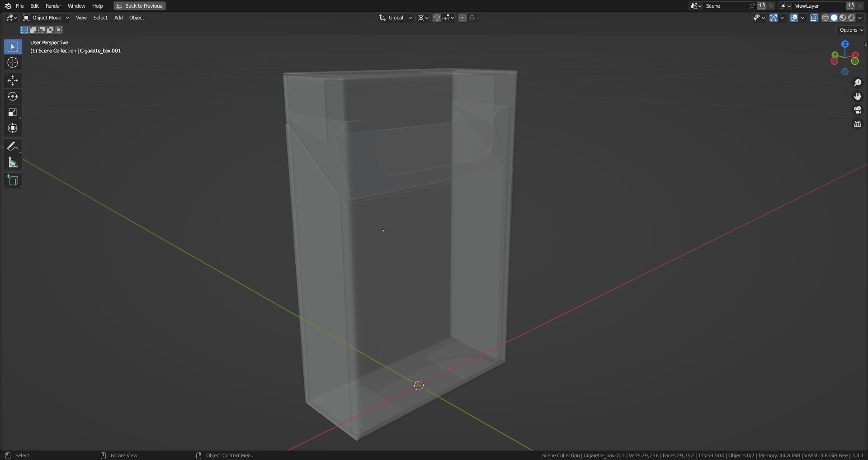Switch to wireframe viewport shading
Image resolution: width=868 pixels, height=460 pixels.
pos(826,18)
